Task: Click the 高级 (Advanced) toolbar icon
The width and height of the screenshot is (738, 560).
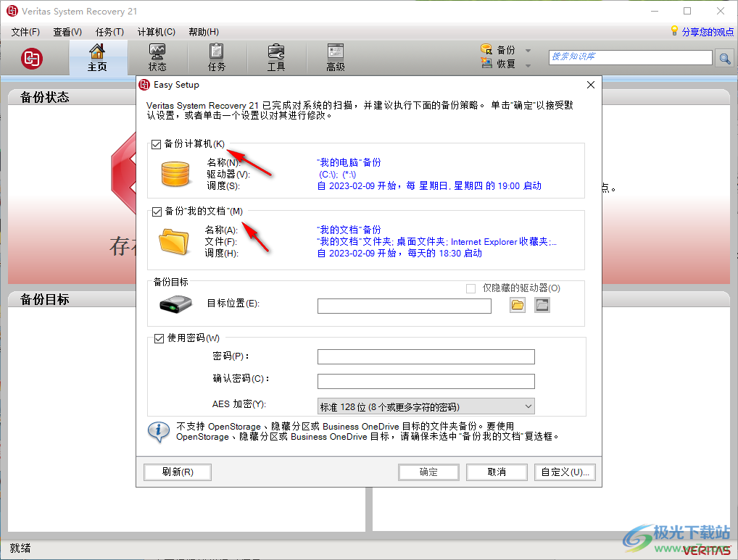Action: click(334, 57)
